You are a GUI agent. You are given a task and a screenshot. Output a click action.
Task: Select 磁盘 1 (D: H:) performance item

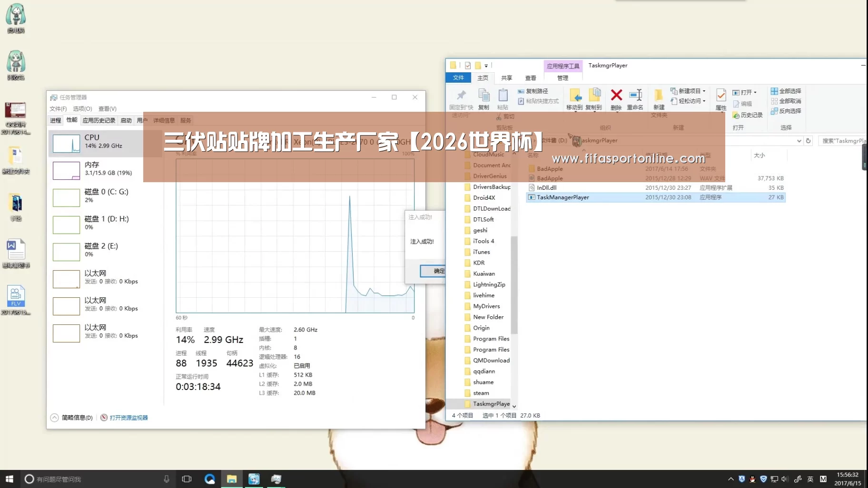[x=105, y=224]
